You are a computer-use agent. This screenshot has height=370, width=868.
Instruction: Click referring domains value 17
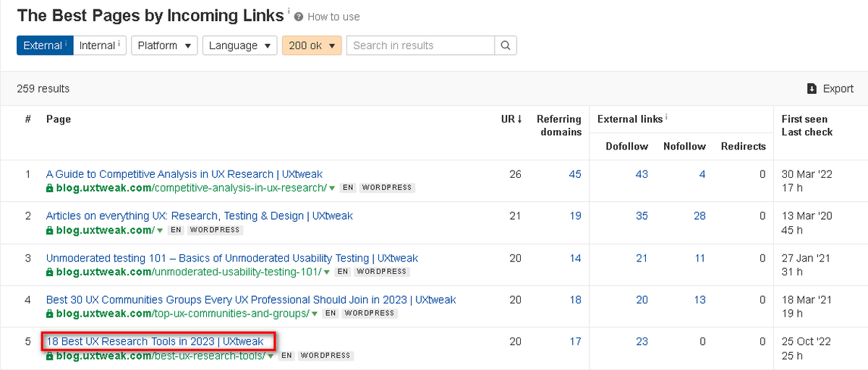[575, 342]
